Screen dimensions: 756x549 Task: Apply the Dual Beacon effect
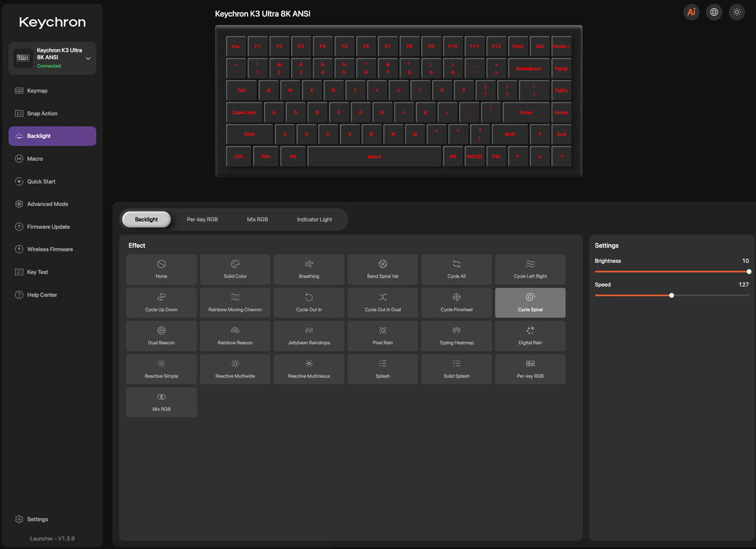[161, 336]
